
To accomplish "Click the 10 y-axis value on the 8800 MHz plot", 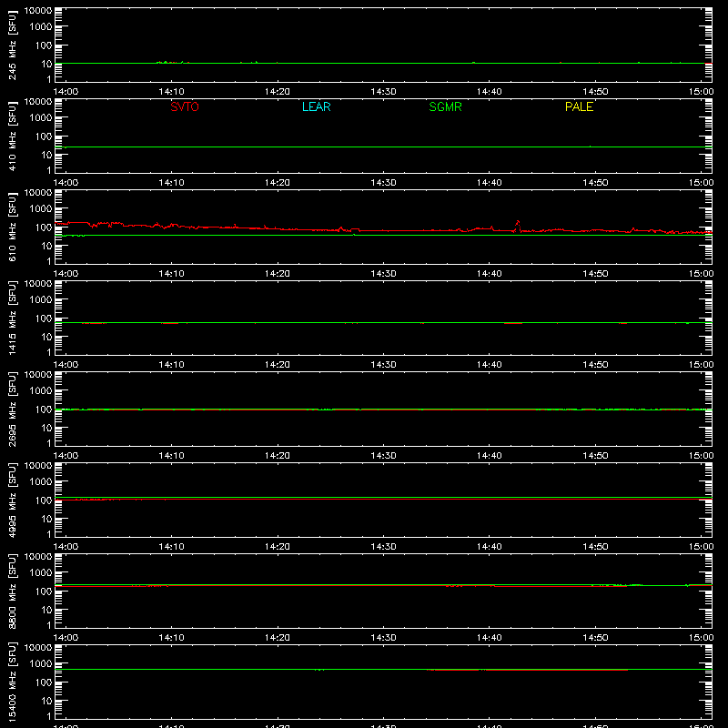I will [46, 610].
